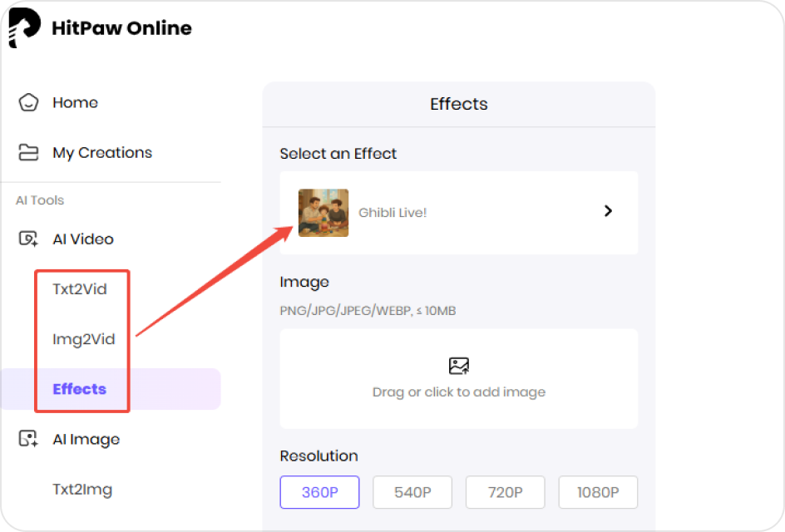This screenshot has height=532, width=785.
Task: Open My Creations page
Action: point(102,153)
